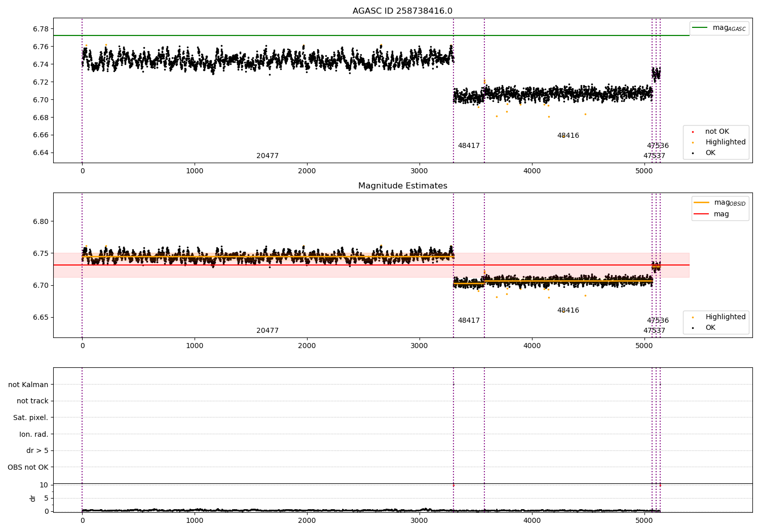Viewport: 760px width, 532px height.
Task: Click obsid label 20477 in the Magnitude Estimates plot
Action: tap(268, 331)
